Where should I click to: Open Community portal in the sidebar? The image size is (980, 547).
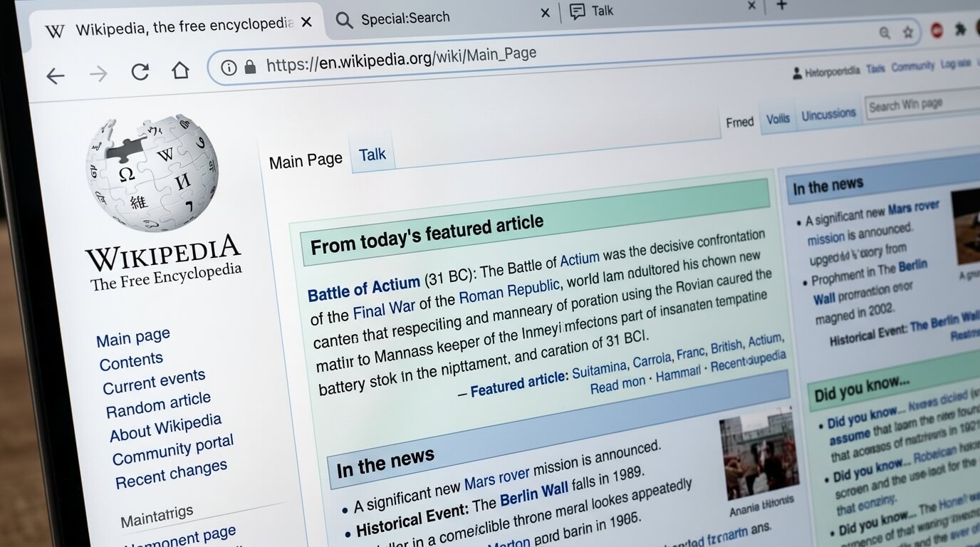click(173, 450)
